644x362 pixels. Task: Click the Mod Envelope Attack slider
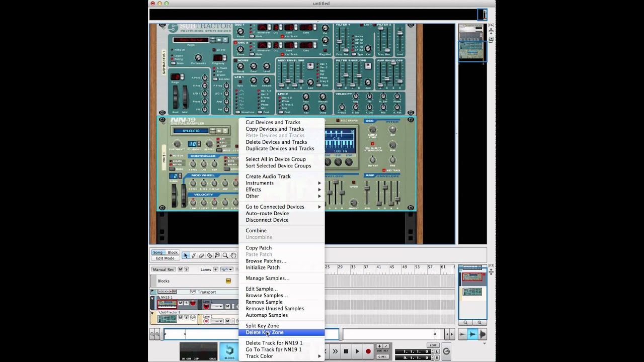point(281,85)
